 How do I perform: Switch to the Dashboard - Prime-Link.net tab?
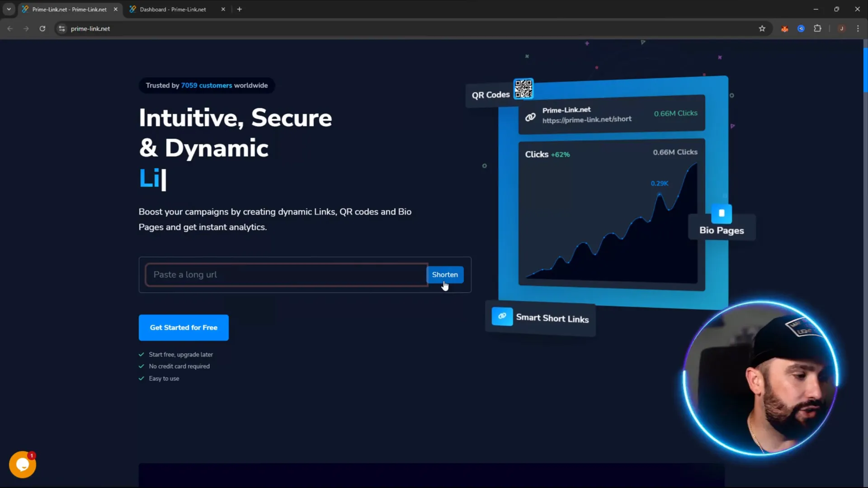pos(173,9)
